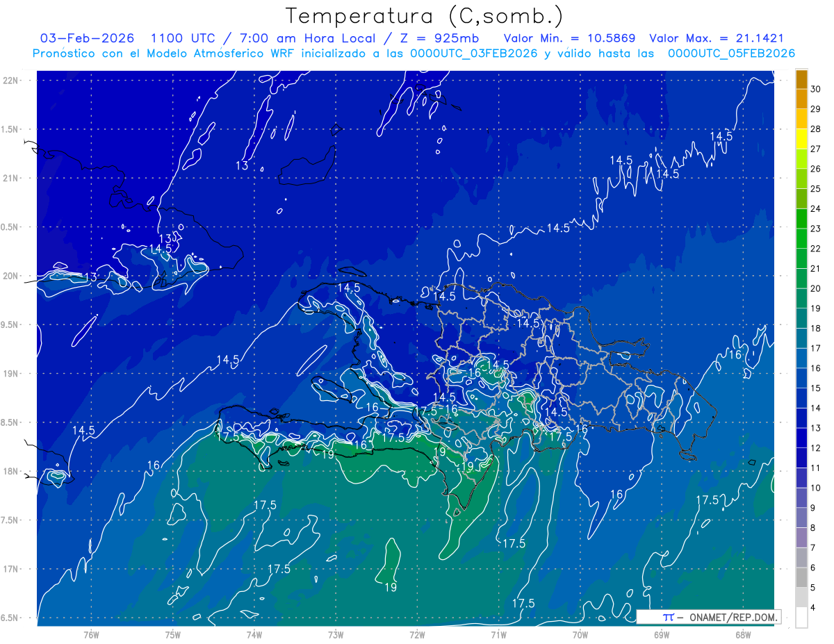Click the longitude axis label '73W'
This screenshot has height=644, width=834.
coord(336,634)
